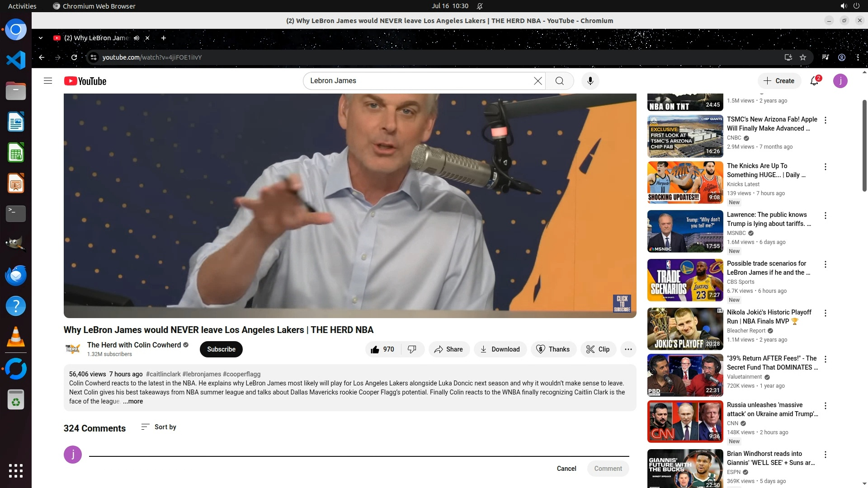The width and height of the screenshot is (868, 488).
Task: Clear the search box with X
Action: (538, 81)
